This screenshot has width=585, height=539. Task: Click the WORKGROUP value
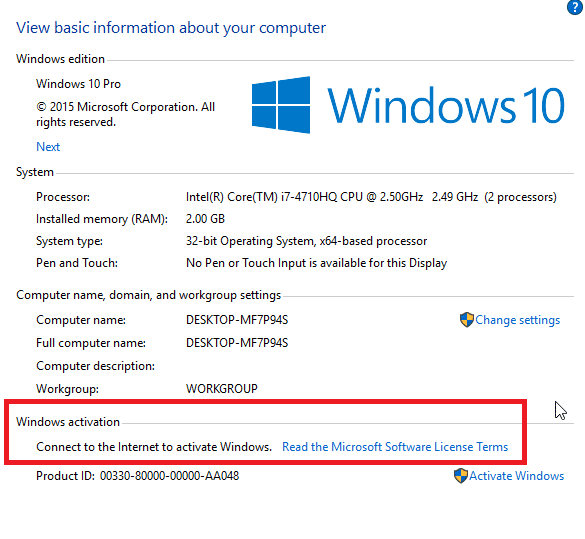(222, 389)
